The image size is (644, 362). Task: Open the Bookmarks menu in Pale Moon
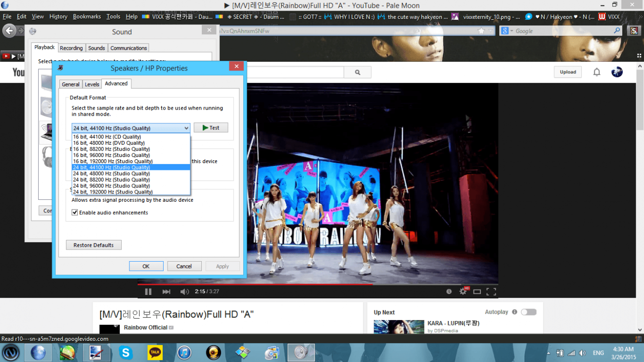coord(86,16)
